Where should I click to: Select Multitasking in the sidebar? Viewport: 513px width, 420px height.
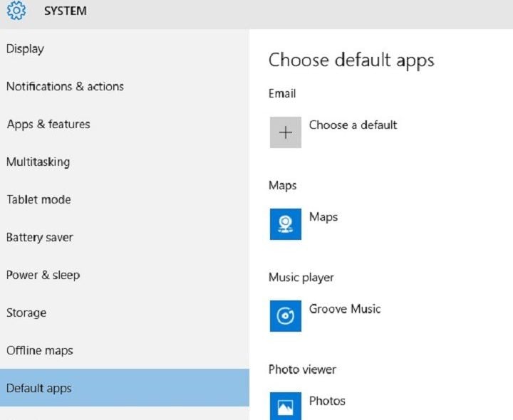(x=38, y=162)
